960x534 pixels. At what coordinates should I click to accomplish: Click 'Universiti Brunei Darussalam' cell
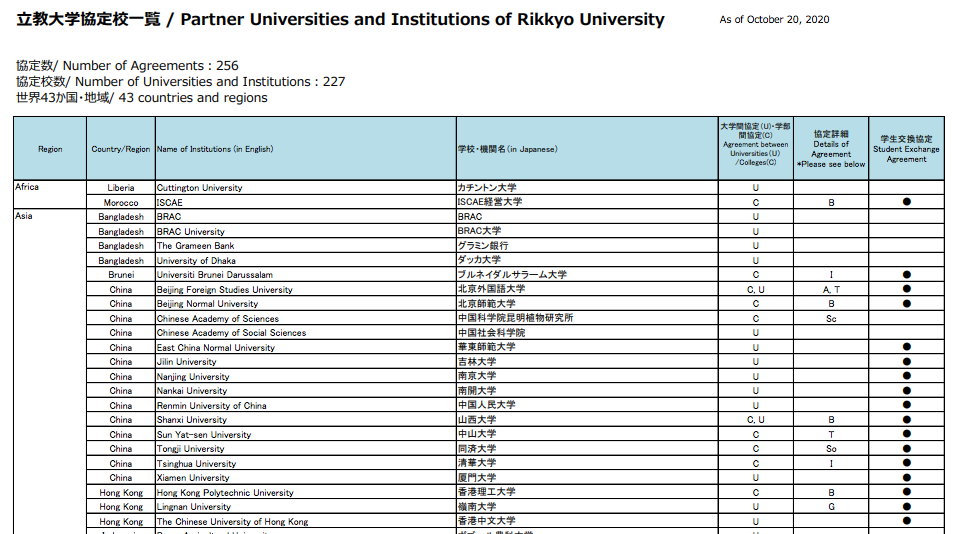306,275
